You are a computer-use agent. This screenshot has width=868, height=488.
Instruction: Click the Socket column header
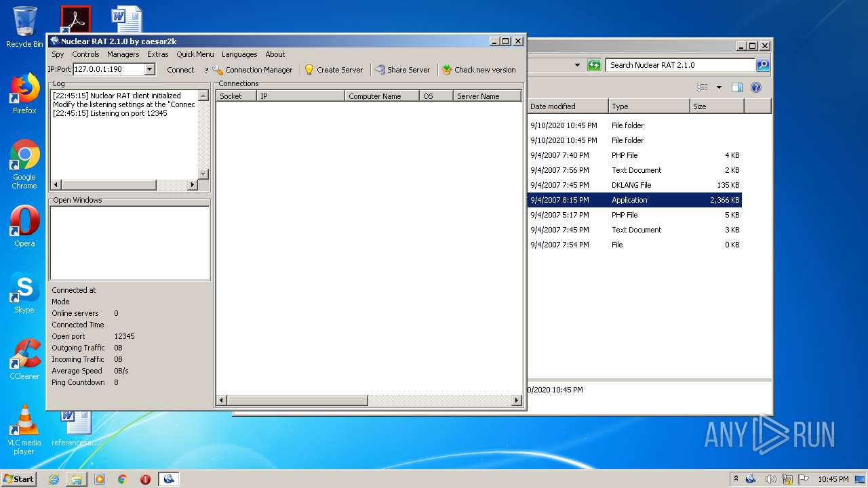236,96
